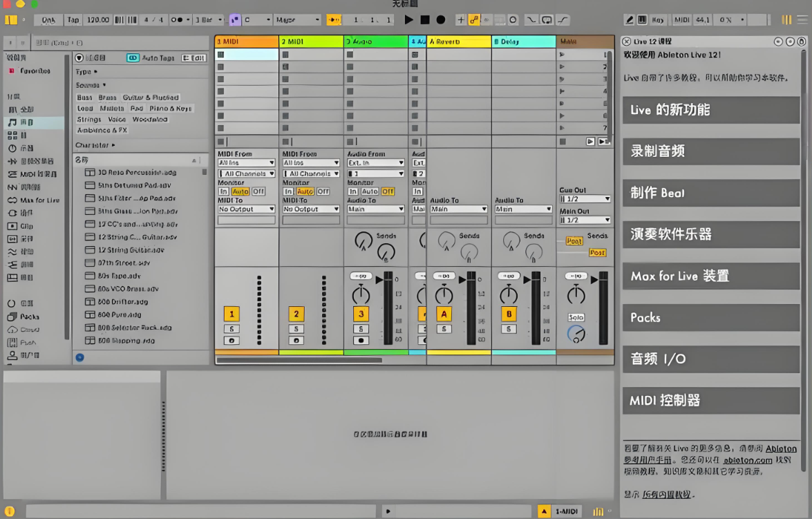Image resolution: width=812 pixels, height=519 pixels.
Task: Open the Major scale dropdown
Action: pos(298,19)
